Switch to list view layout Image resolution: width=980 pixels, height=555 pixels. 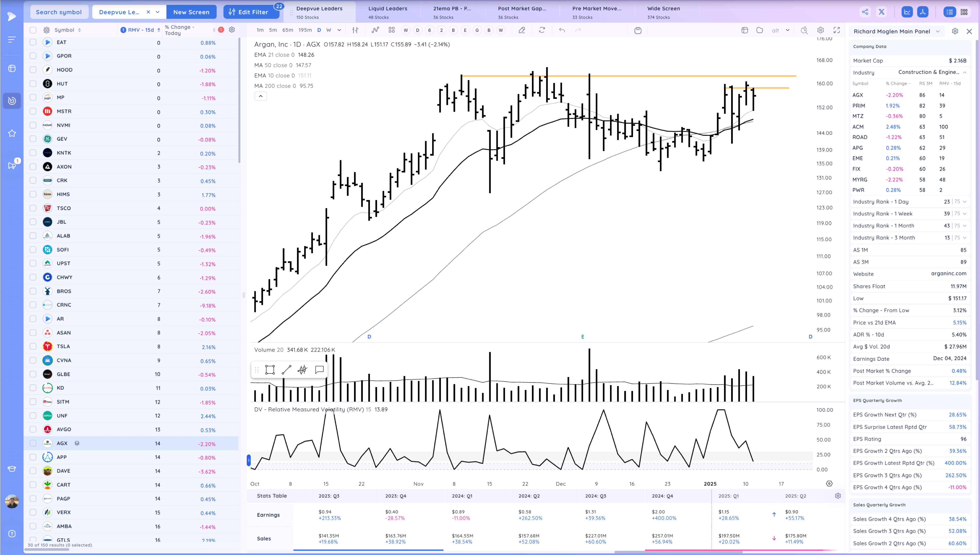click(950, 12)
